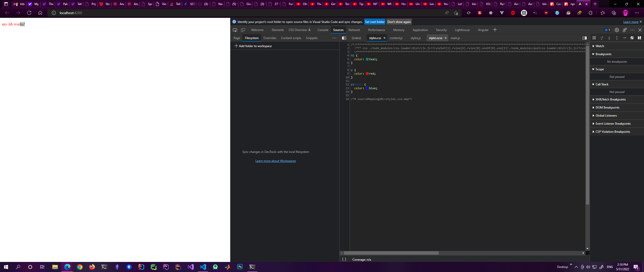The height and width of the screenshot is (272, 644).
Task: Open the issues counter badge
Action: point(607,30)
